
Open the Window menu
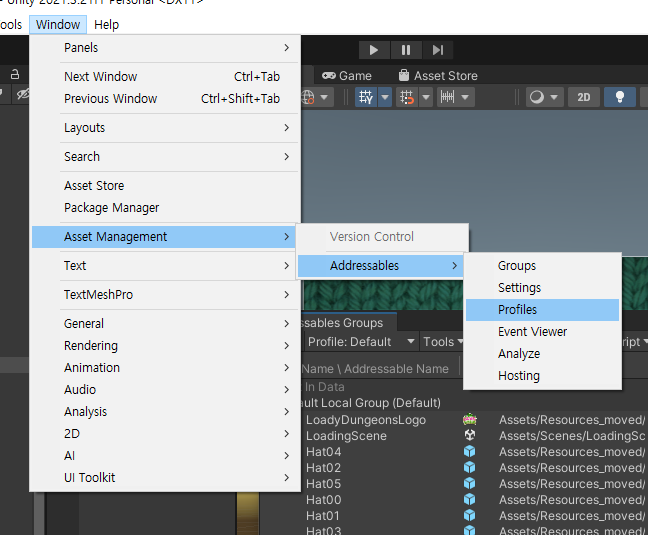[x=58, y=25]
